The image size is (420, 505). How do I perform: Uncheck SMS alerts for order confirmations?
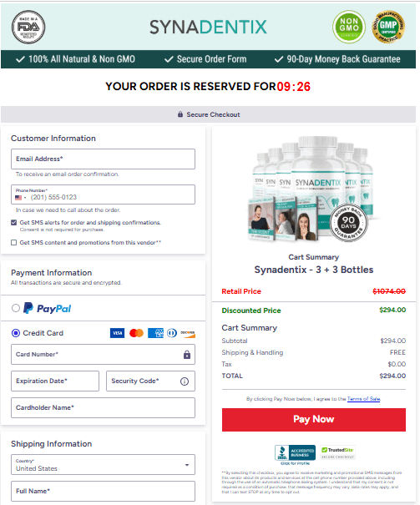[14, 223]
